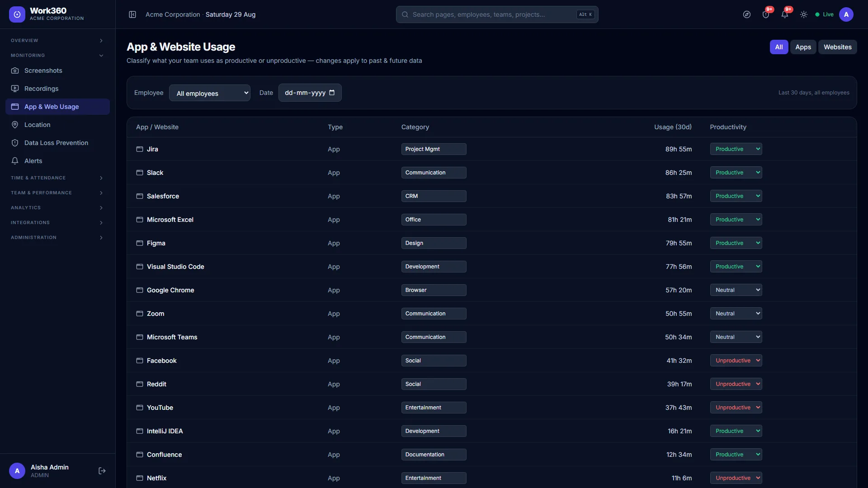The height and width of the screenshot is (488, 868).
Task: Click the search pages input field
Action: point(497,14)
